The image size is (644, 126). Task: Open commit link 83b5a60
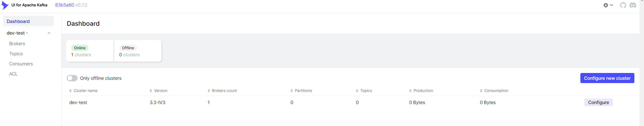click(65, 5)
